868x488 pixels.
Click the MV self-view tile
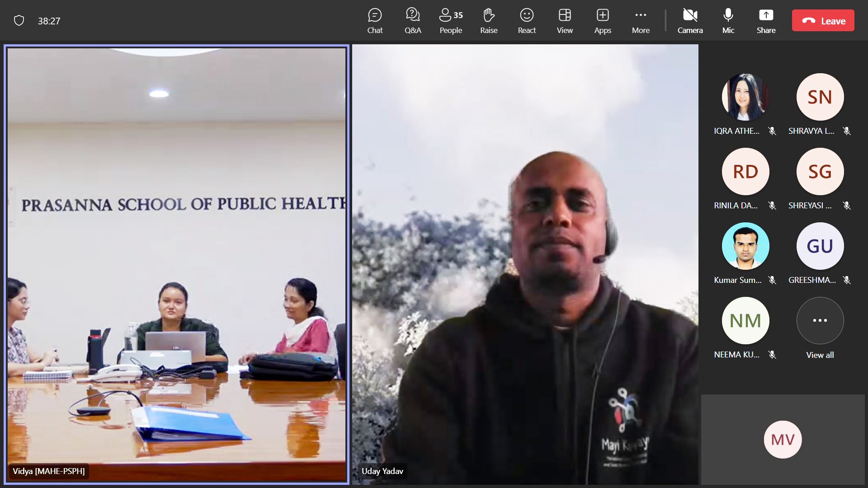[783, 439]
